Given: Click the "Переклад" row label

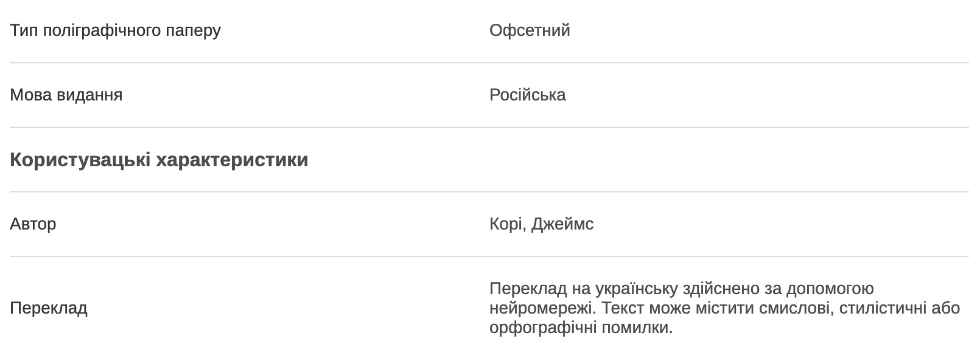Looking at the screenshot, I should point(49,308).
